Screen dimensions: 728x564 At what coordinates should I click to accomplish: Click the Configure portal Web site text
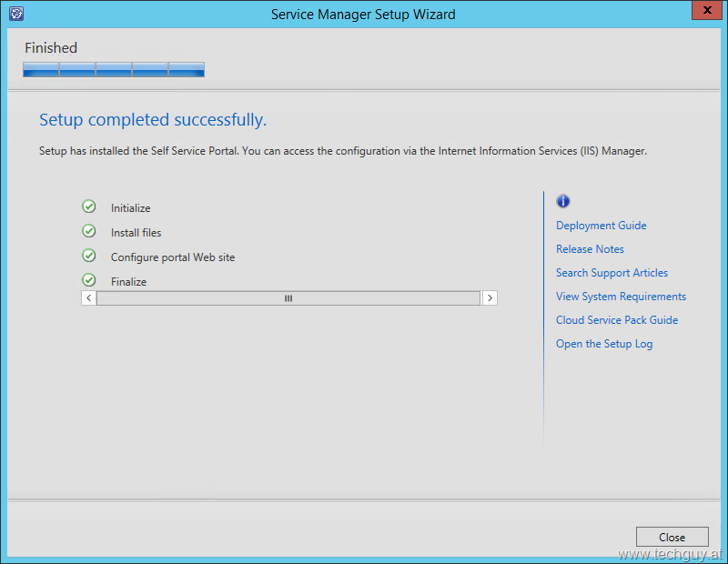(x=173, y=257)
